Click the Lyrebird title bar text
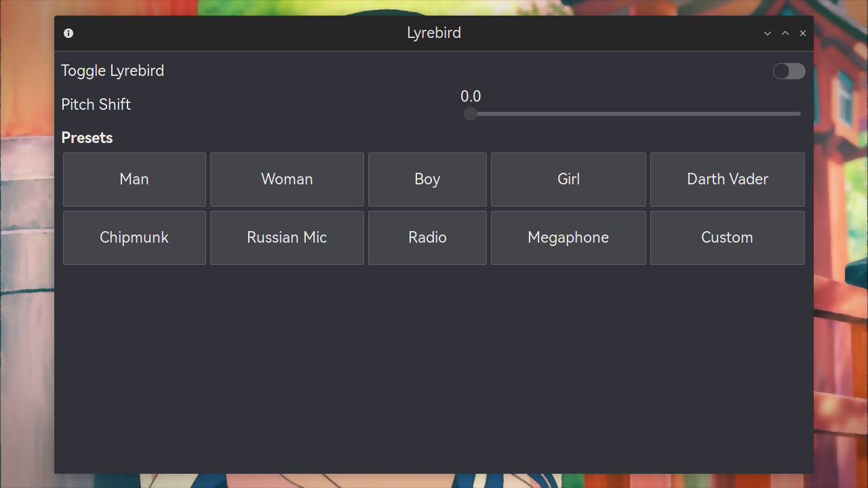 (434, 33)
